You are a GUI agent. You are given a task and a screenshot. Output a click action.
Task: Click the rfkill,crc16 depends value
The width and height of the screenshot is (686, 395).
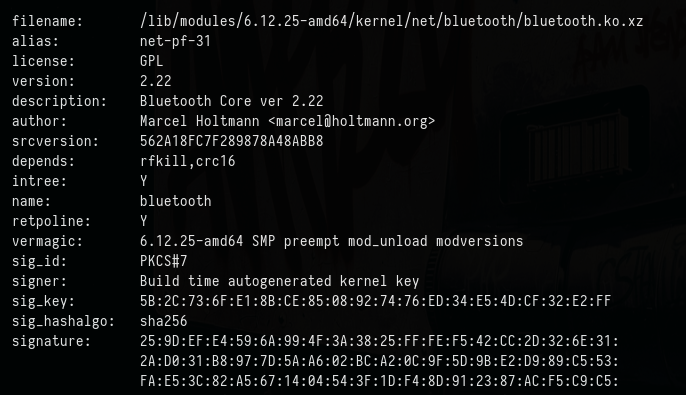pyautogui.click(x=188, y=161)
